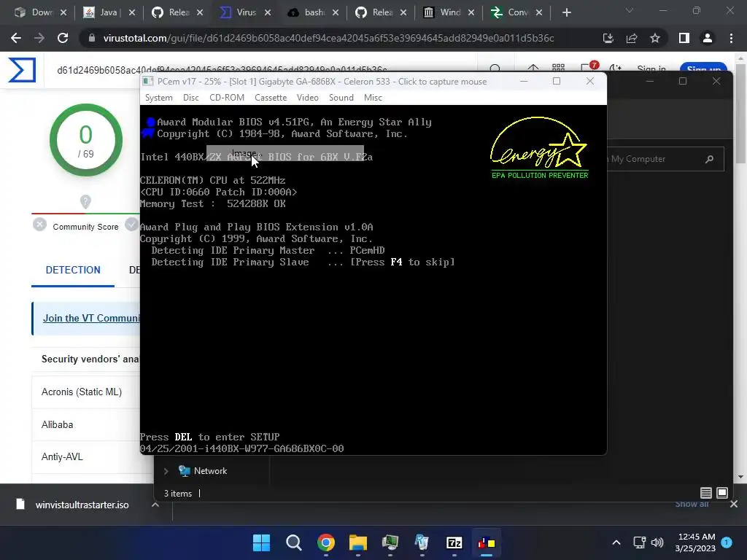Click the site lock icon in address bar
The image size is (747, 560).
click(91, 38)
